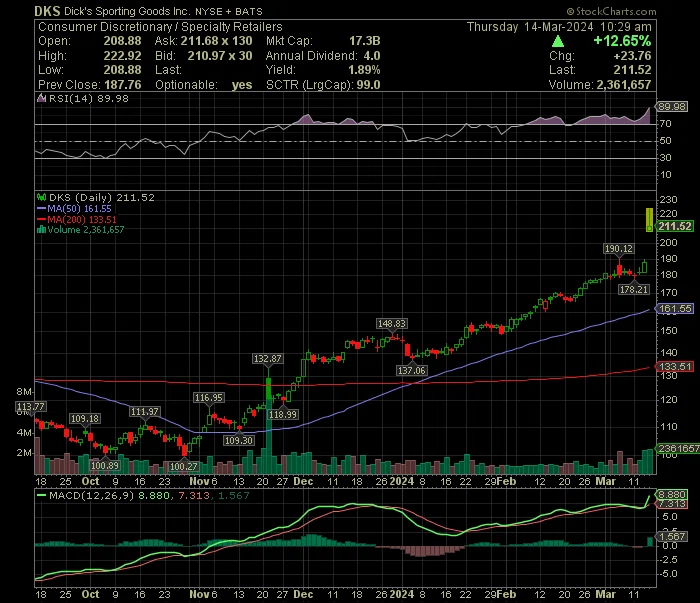Click the Prev Close 187.76 value

(122, 84)
